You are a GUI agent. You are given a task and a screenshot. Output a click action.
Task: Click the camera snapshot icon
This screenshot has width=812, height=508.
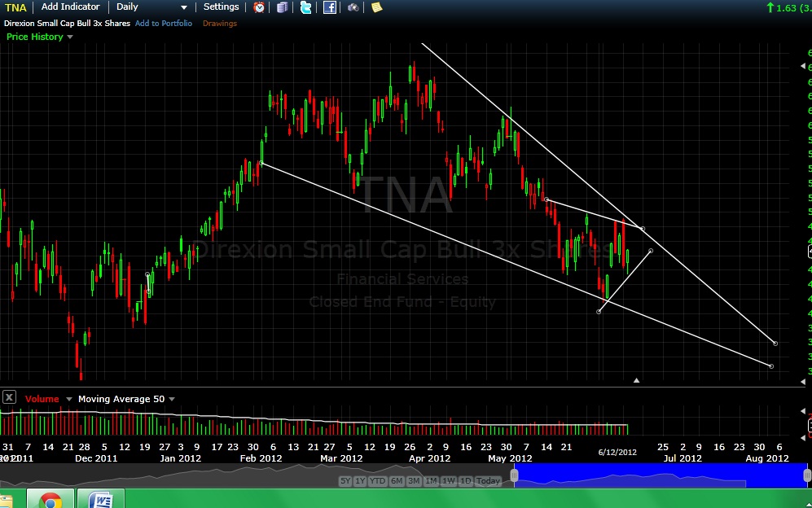[353, 7]
